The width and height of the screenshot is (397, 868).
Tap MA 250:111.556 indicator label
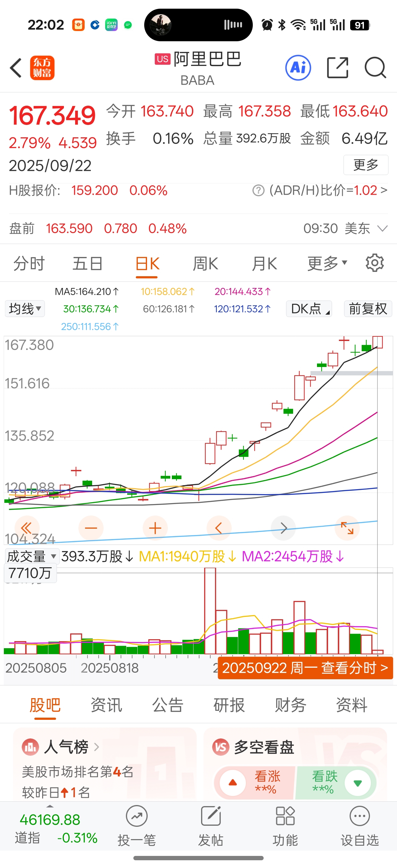[90, 326]
